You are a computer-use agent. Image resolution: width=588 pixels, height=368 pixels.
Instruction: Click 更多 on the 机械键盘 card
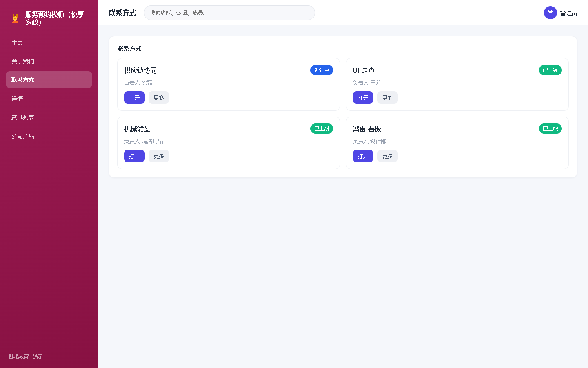[x=159, y=156]
